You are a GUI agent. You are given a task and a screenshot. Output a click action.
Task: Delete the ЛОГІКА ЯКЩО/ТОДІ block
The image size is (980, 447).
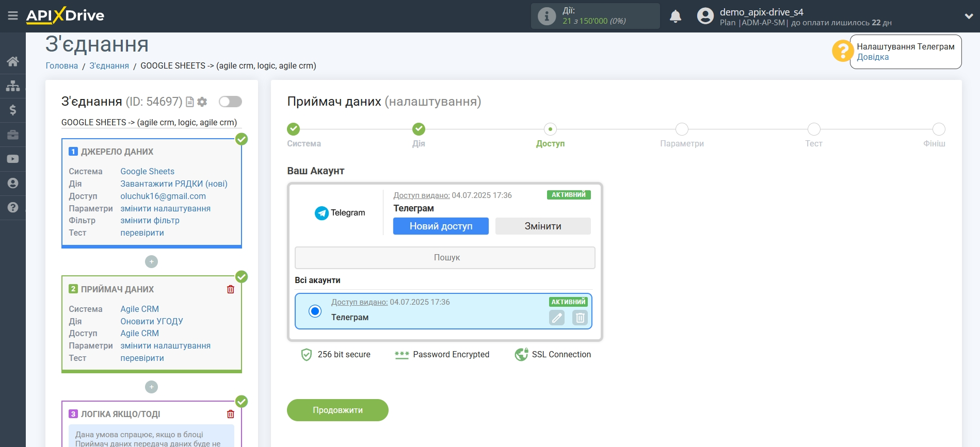[x=231, y=414]
